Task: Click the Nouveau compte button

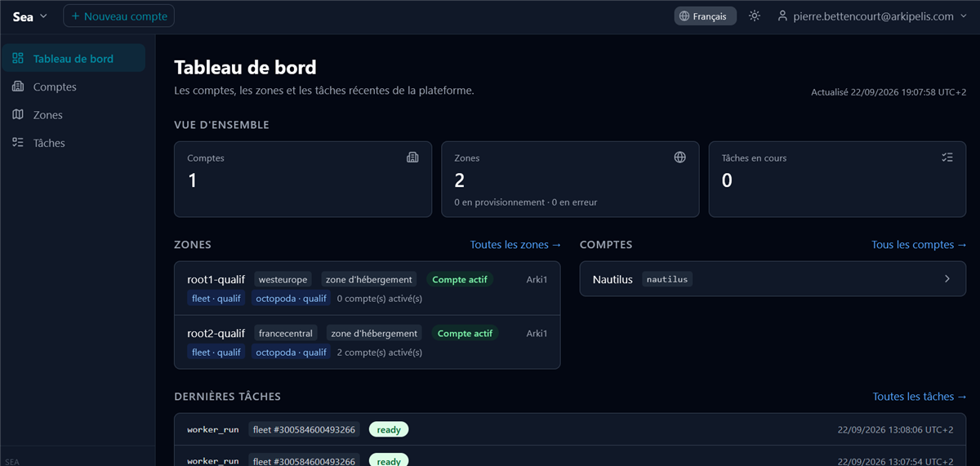Action: point(118,16)
